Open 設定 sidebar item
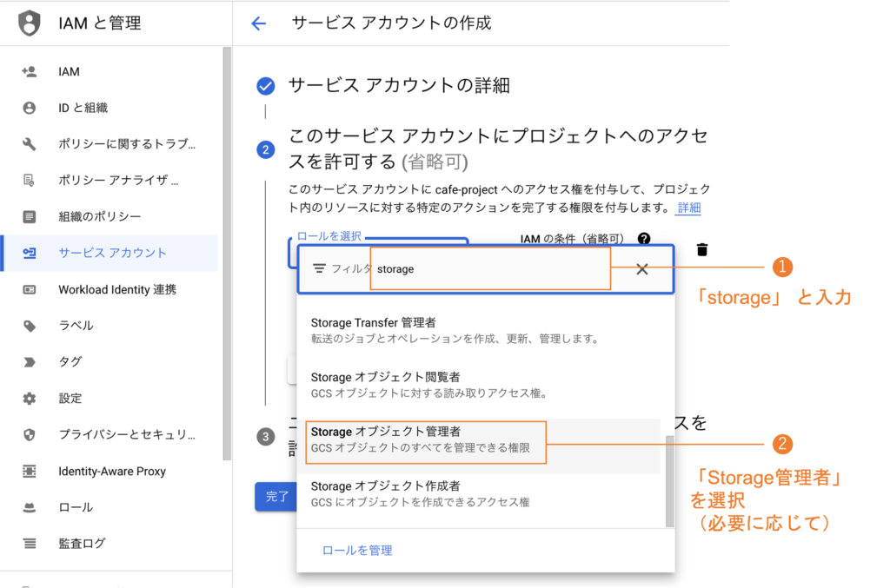Image resolution: width=890 pixels, height=588 pixels. [109, 398]
